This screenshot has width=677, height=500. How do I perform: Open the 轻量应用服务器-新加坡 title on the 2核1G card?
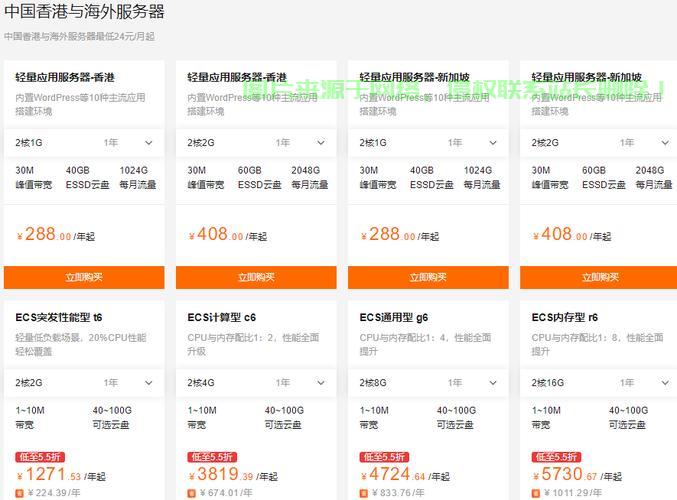414,77
